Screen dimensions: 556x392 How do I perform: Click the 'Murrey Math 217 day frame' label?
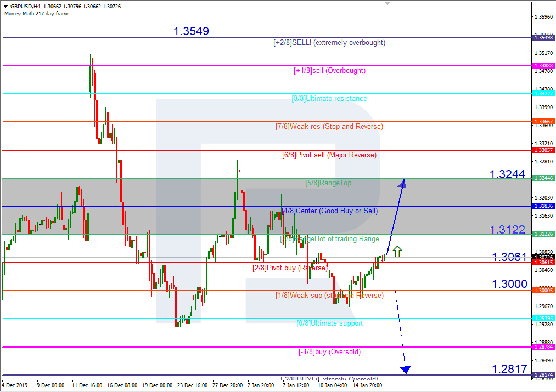tap(37, 14)
